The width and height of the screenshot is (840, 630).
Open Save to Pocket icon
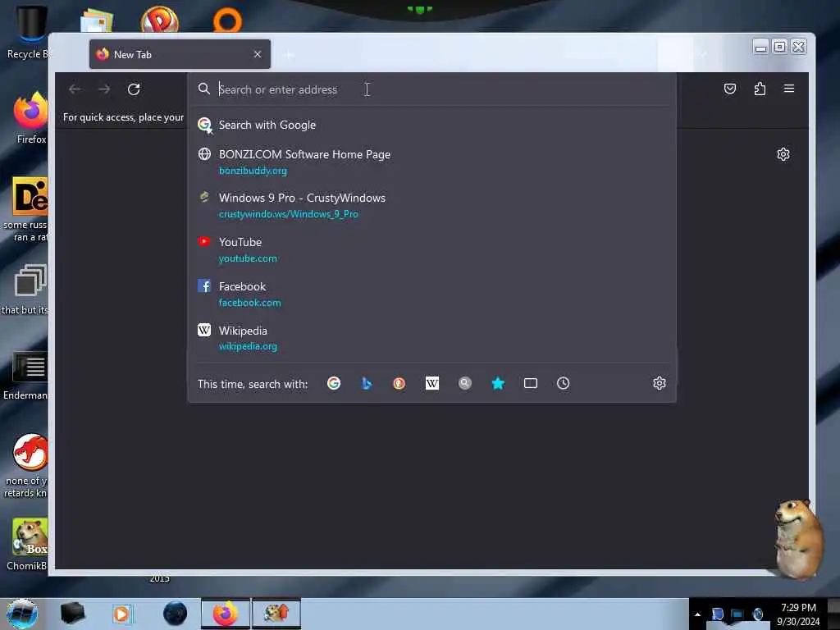pyautogui.click(x=729, y=89)
